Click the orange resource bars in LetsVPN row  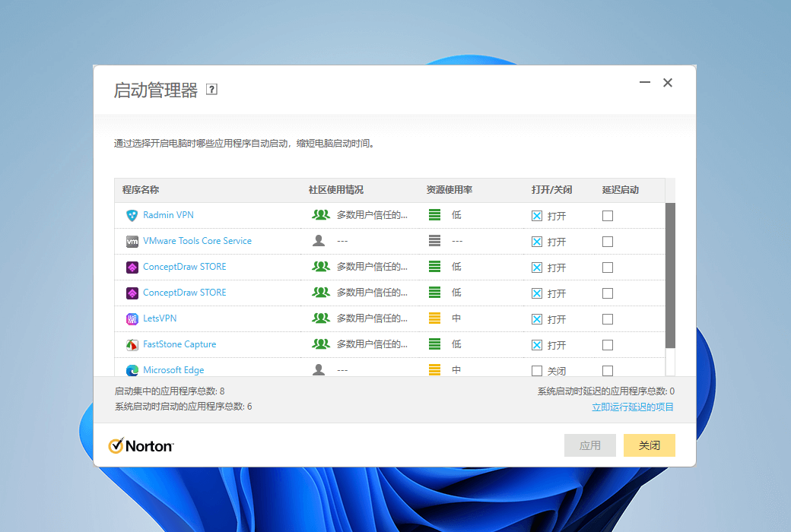[434, 318]
